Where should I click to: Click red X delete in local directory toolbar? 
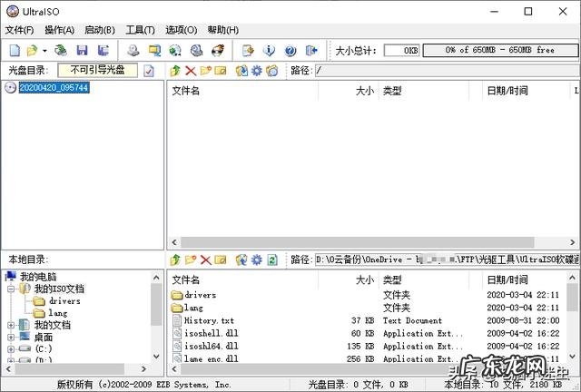(x=206, y=260)
